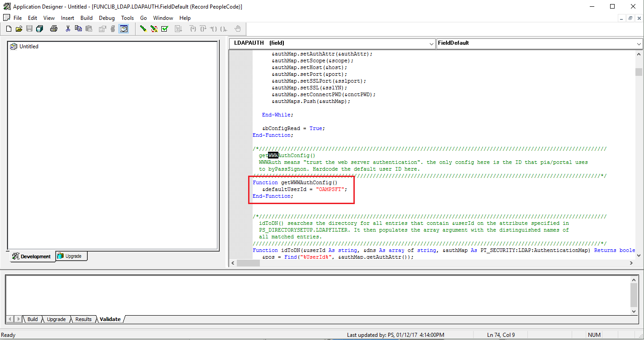
Task: Open the Window menu
Action: [163, 18]
